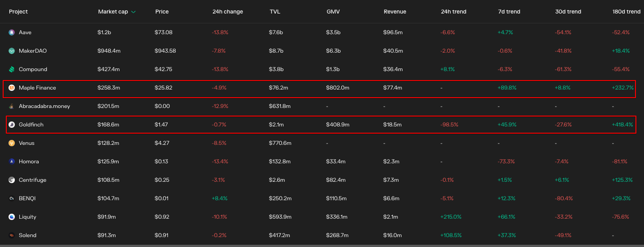Select Abracadabra.money TVL $631.8m
The height and width of the screenshot is (247, 644).
click(x=280, y=106)
